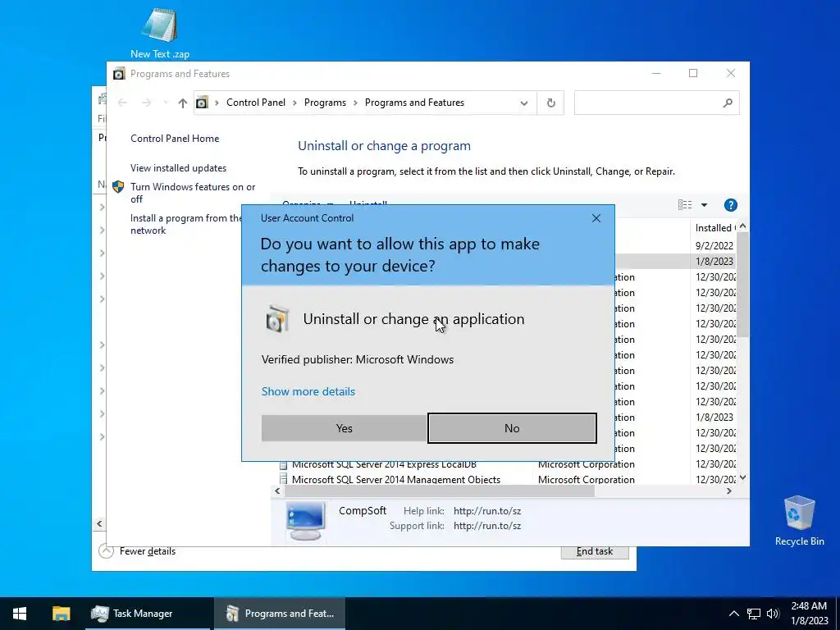Image resolution: width=840 pixels, height=630 pixels.
Task: Open the Windows Start menu
Action: 20,614
